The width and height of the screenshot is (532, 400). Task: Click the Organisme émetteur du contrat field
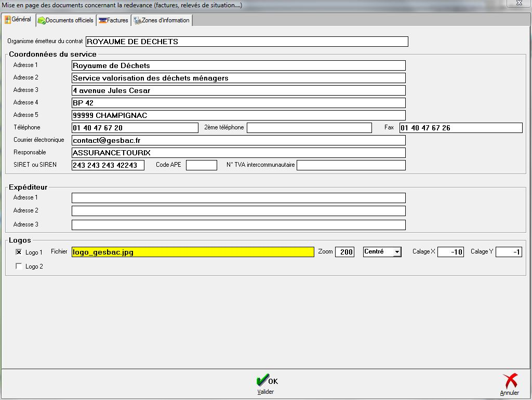pyautogui.click(x=246, y=42)
